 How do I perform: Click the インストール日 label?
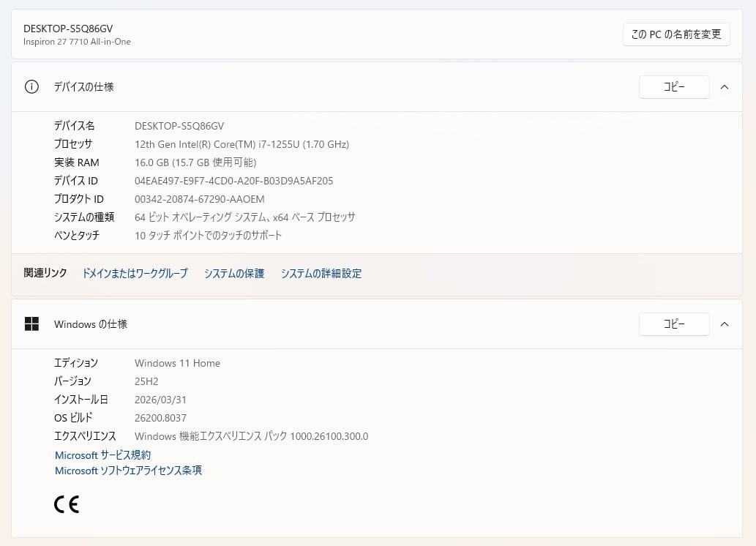point(81,400)
